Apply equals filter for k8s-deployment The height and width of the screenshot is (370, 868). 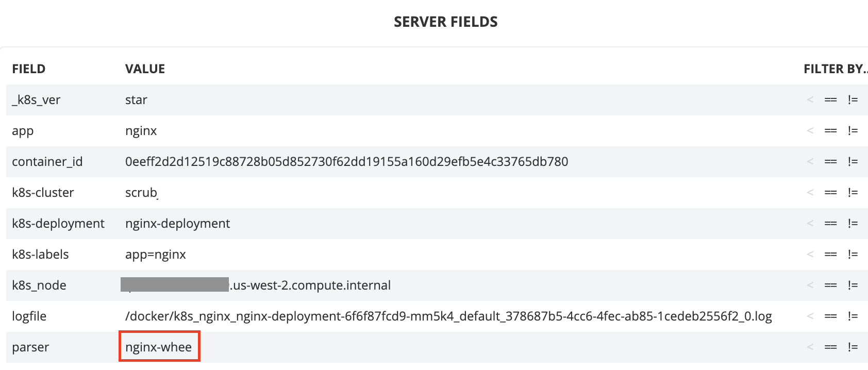[x=830, y=224]
